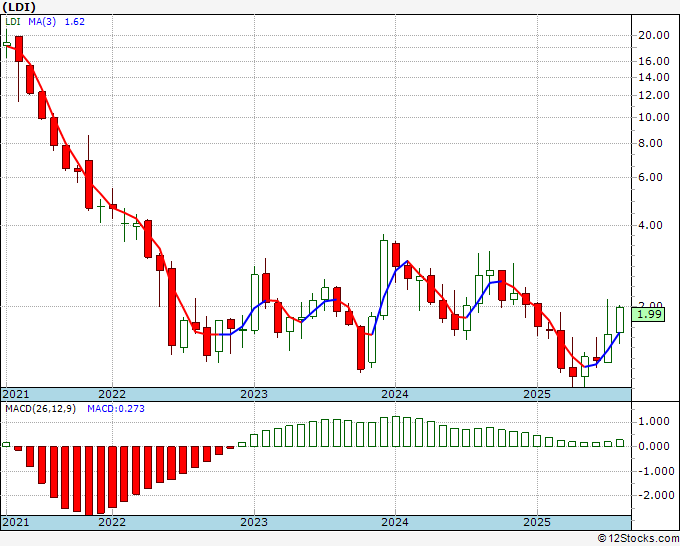Click the 6.00 price axis label
This screenshot has height=546, width=680.
click(x=651, y=177)
